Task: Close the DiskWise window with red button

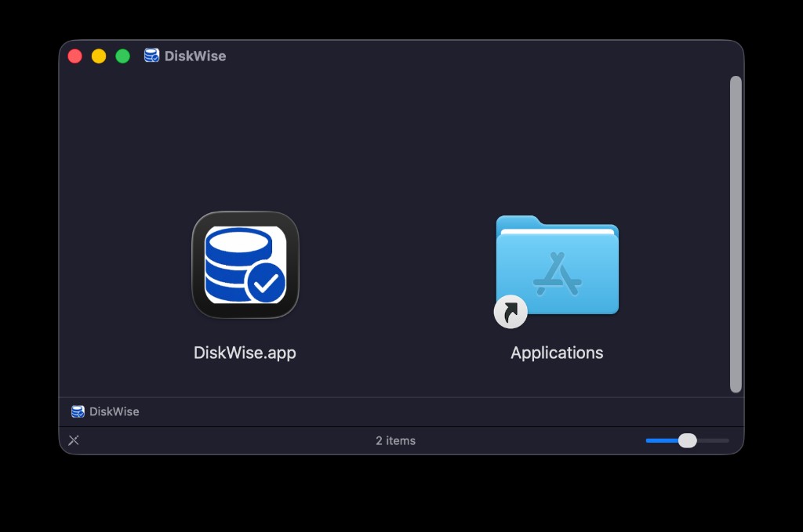Action: [x=74, y=56]
